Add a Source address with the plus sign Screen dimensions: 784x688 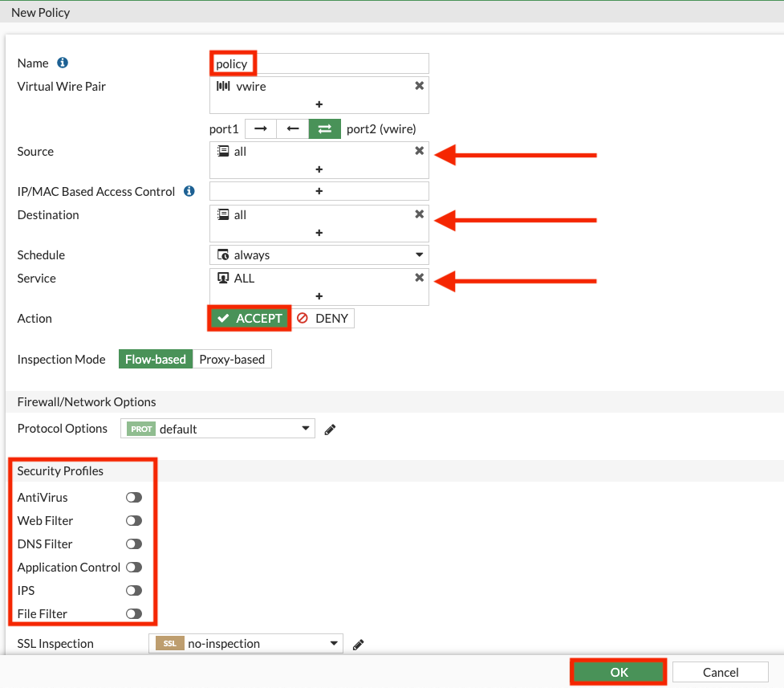(319, 169)
